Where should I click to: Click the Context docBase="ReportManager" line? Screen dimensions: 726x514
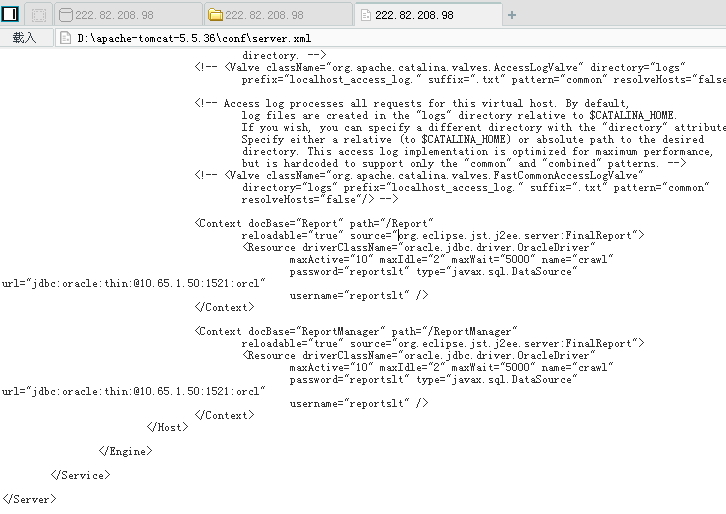pos(356,332)
